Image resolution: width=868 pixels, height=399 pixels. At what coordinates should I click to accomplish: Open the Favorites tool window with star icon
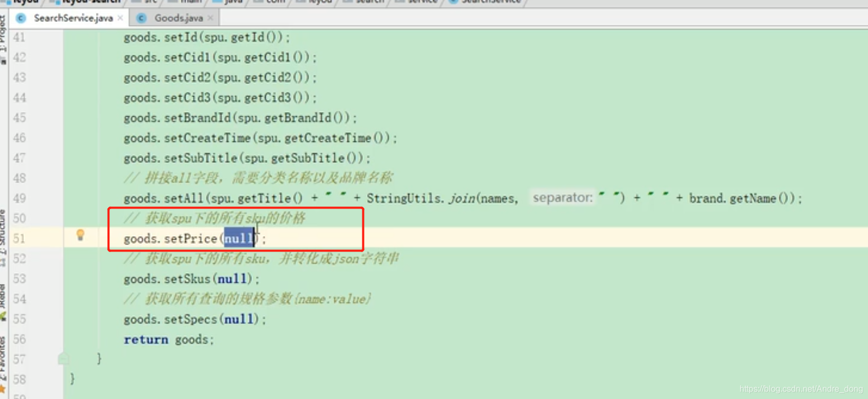point(3,366)
